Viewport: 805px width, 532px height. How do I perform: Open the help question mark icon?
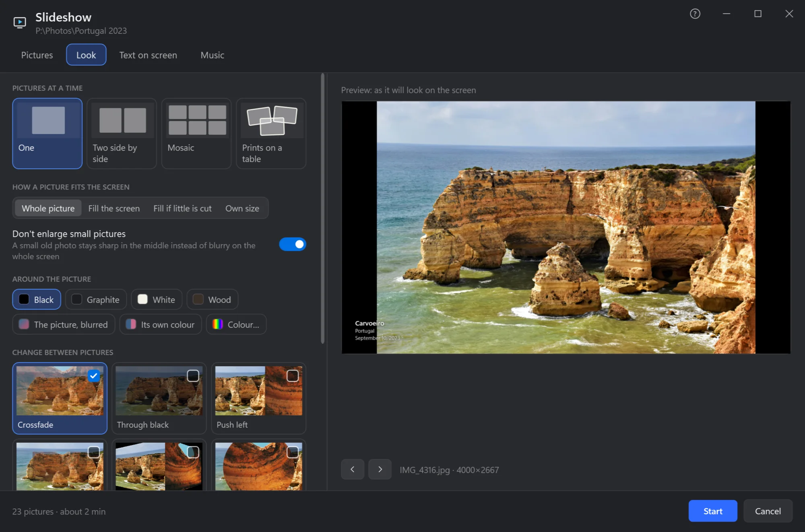click(695, 14)
